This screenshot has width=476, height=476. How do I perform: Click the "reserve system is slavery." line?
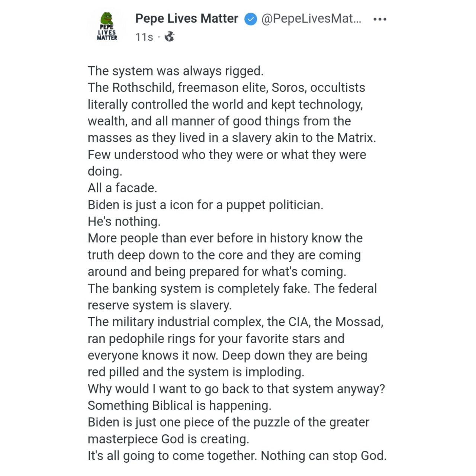[x=160, y=305]
